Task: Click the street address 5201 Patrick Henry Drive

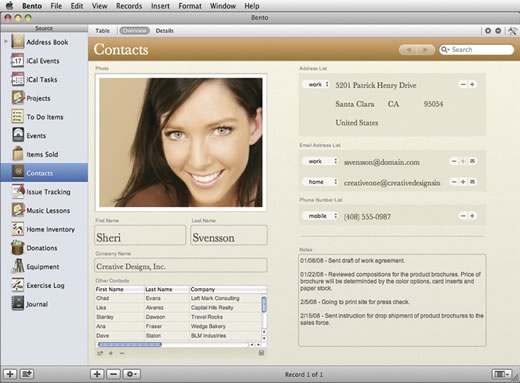Action: [x=376, y=85]
